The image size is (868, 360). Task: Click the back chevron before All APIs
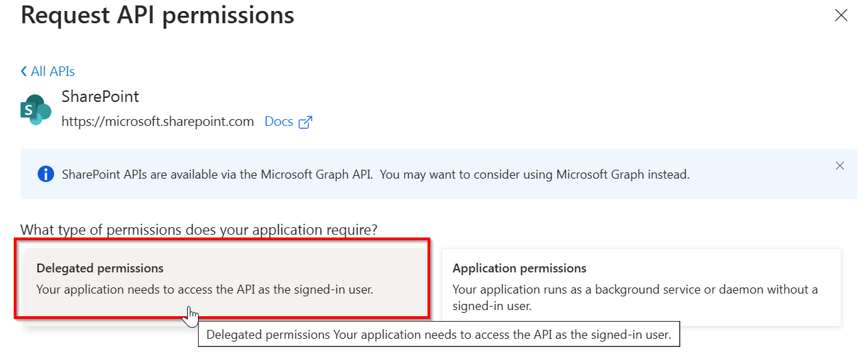pyautogui.click(x=24, y=71)
